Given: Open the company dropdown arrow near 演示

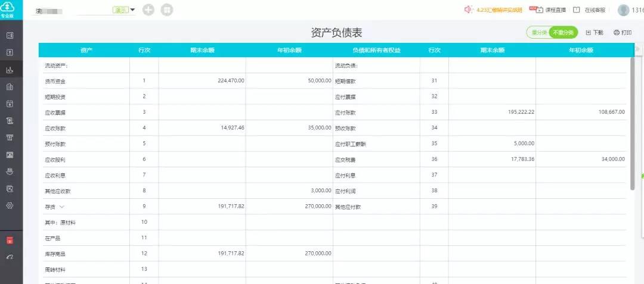Looking at the screenshot, I should 132,10.
